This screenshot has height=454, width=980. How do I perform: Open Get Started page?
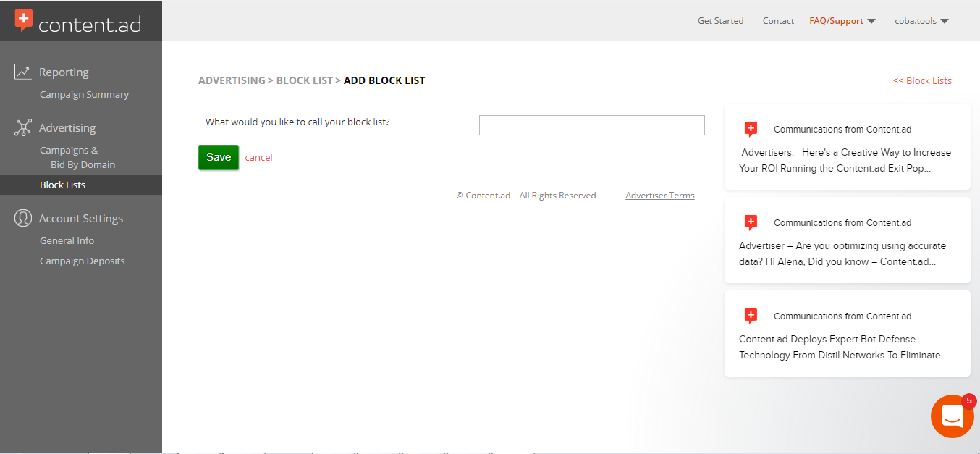tap(720, 21)
